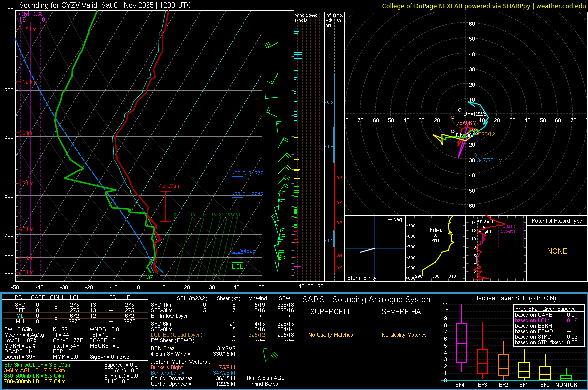Click the SARS - Sounding Analogue System header

pyautogui.click(x=368, y=300)
